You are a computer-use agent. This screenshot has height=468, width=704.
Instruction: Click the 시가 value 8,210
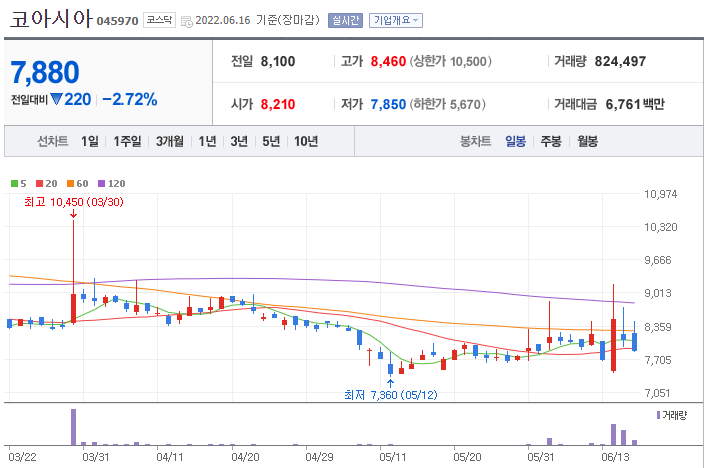pyautogui.click(x=278, y=104)
